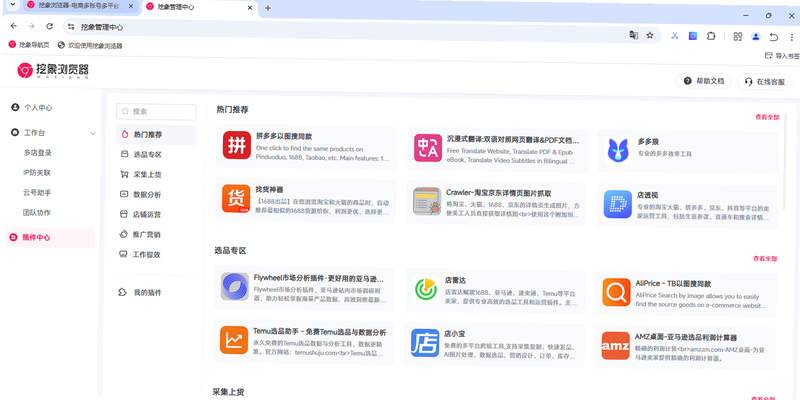This screenshot has width=800, height=400.
Task: Switch to the 挖象浏览器-电商多账号 tab
Action: pyautogui.click(x=79, y=6)
